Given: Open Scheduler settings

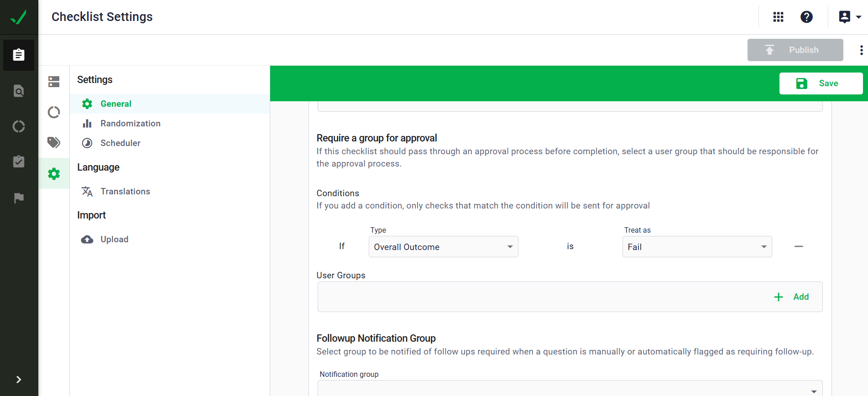Looking at the screenshot, I should [x=120, y=143].
